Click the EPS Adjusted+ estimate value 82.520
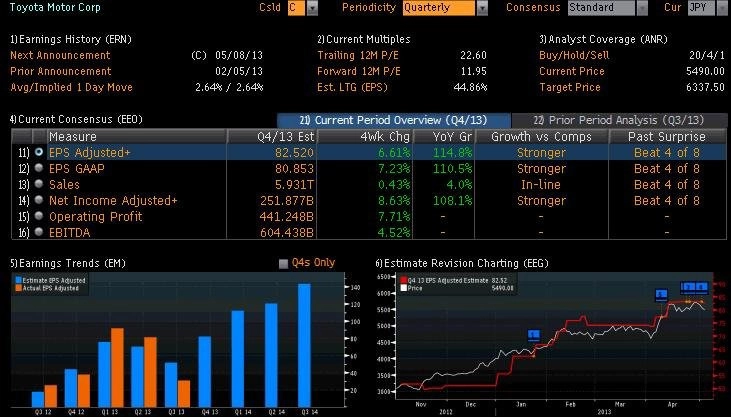731x417 pixels. pyautogui.click(x=294, y=153)
